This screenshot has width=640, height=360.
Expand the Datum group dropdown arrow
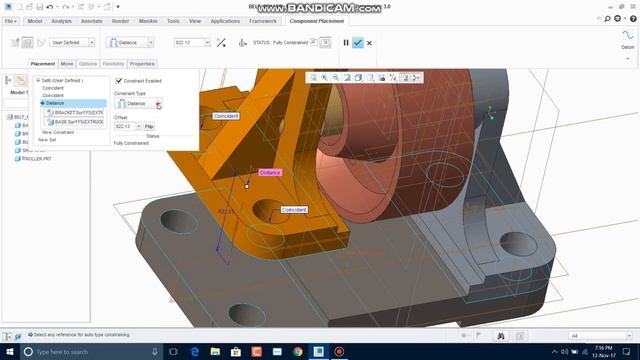(x=628, y=59)
